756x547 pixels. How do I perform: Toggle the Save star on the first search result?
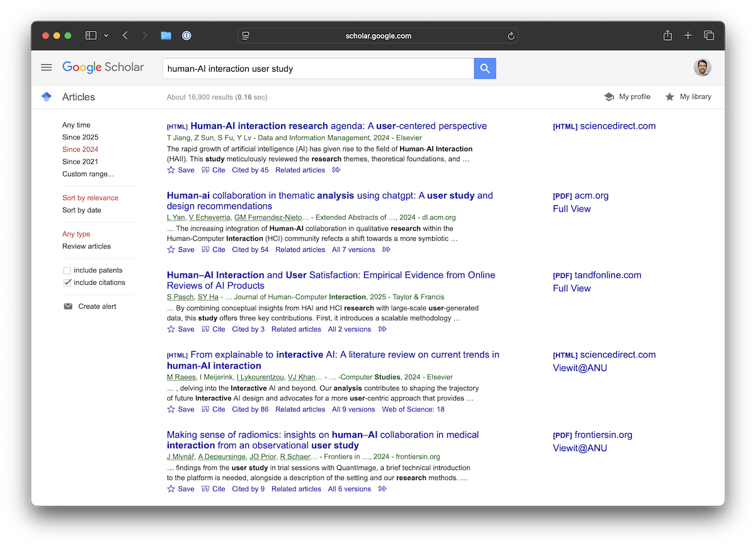170,170
